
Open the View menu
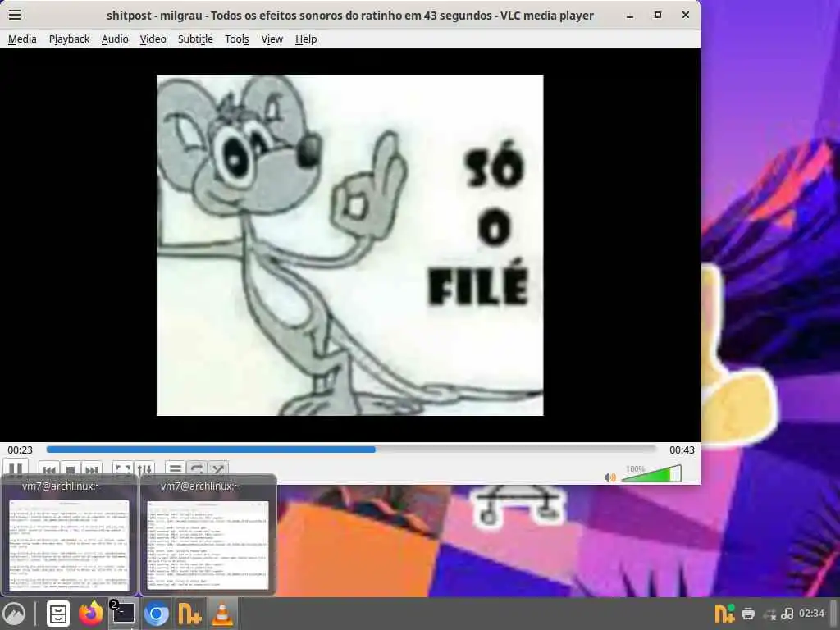(x=272, y=39)
